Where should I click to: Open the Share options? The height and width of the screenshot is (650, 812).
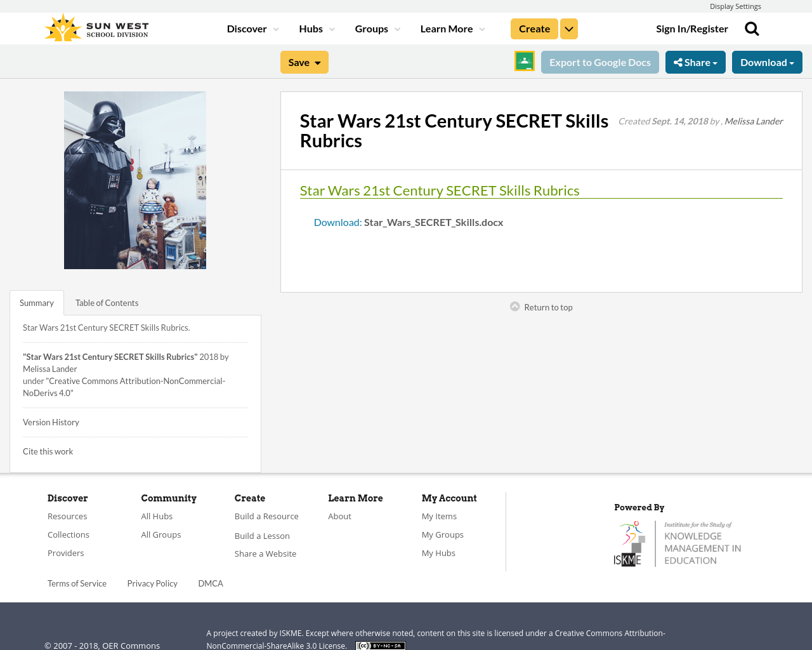(695, 62)
